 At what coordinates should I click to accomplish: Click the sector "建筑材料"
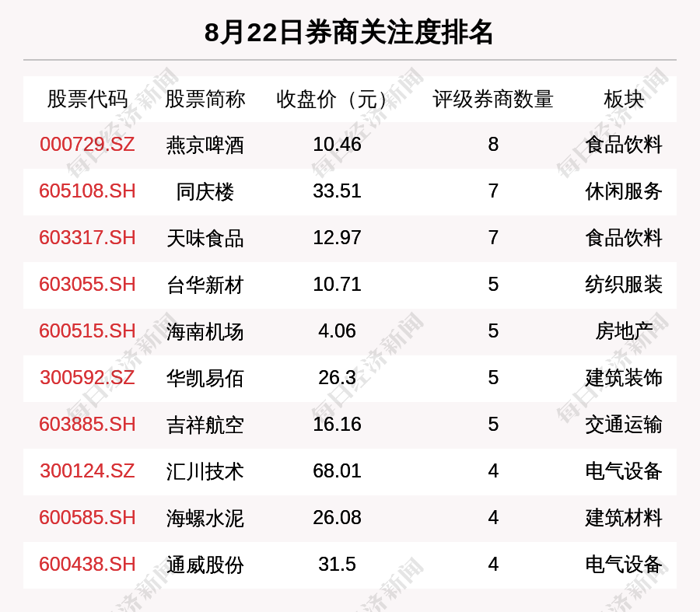[624, 518]
